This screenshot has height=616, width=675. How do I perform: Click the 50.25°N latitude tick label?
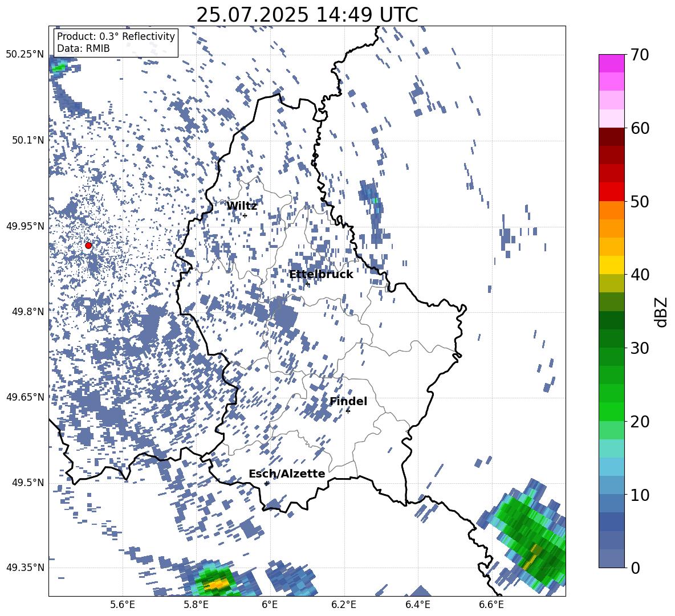click(25, 55)
